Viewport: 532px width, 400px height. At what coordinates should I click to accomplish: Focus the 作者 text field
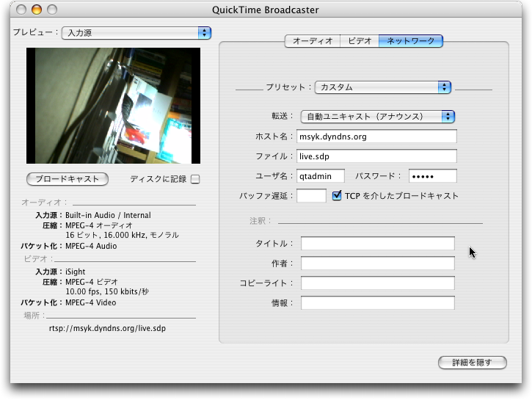(377, 263)
